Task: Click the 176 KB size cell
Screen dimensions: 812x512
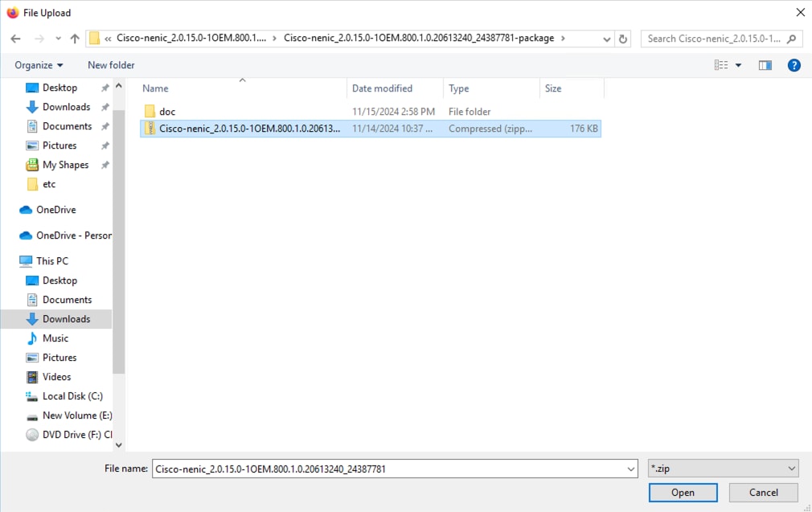Action: pos(584,129)
